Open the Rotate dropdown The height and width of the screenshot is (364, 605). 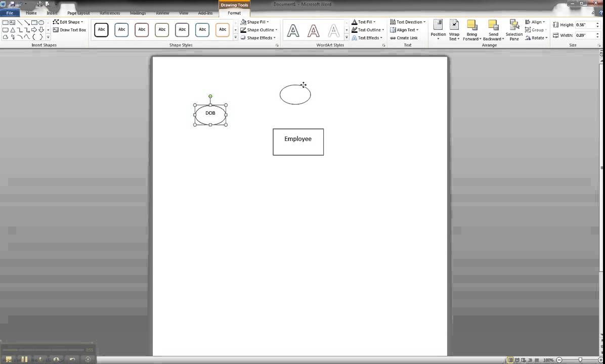[536, 38]
